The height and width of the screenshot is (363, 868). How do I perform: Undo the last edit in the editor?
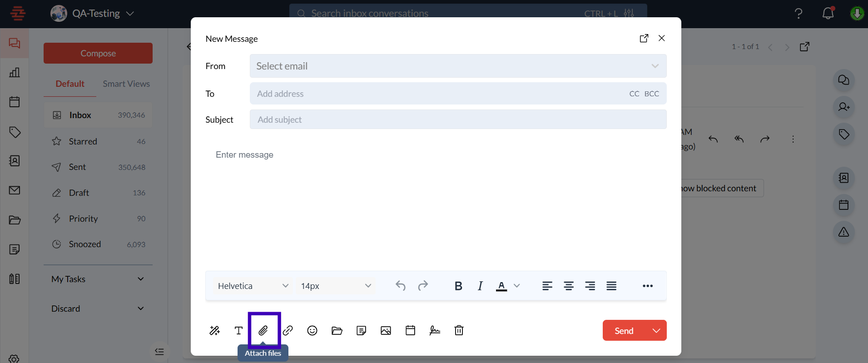400,286
